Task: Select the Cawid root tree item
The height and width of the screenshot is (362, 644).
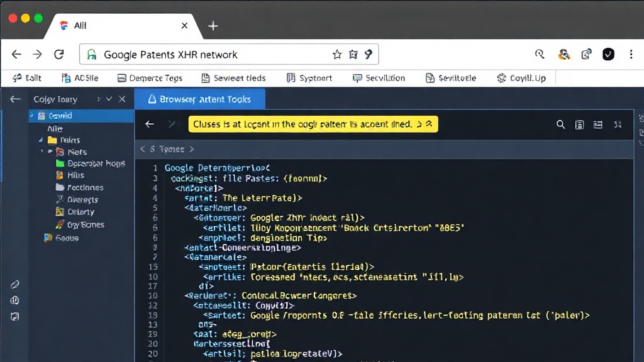Action: pos(81,116)
